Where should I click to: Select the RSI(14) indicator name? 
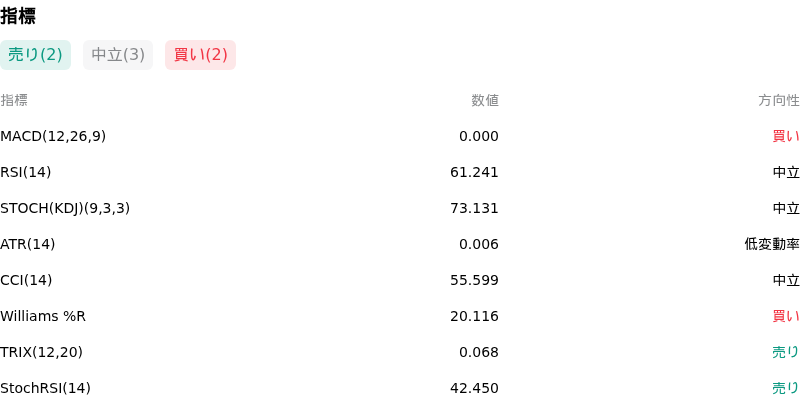(x=26, y=172)
